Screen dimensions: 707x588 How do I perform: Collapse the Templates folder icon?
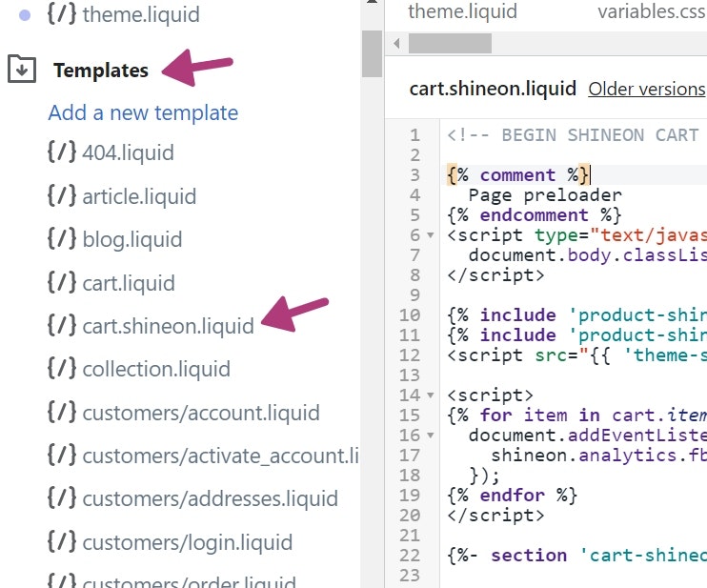[22, 69]
